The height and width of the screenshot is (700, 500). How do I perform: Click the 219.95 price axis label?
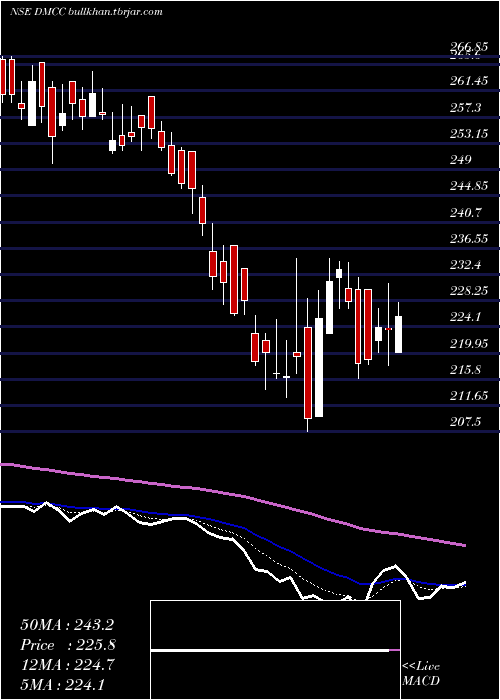(470, 344)
